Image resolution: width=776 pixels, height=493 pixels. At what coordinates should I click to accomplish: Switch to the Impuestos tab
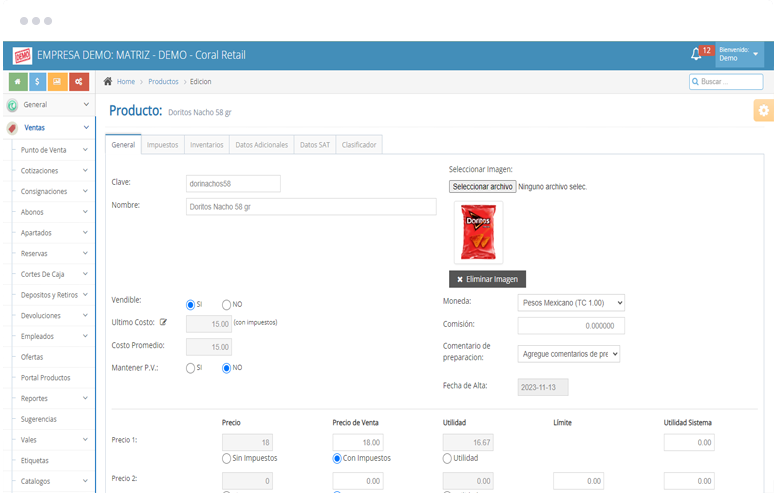162,145
